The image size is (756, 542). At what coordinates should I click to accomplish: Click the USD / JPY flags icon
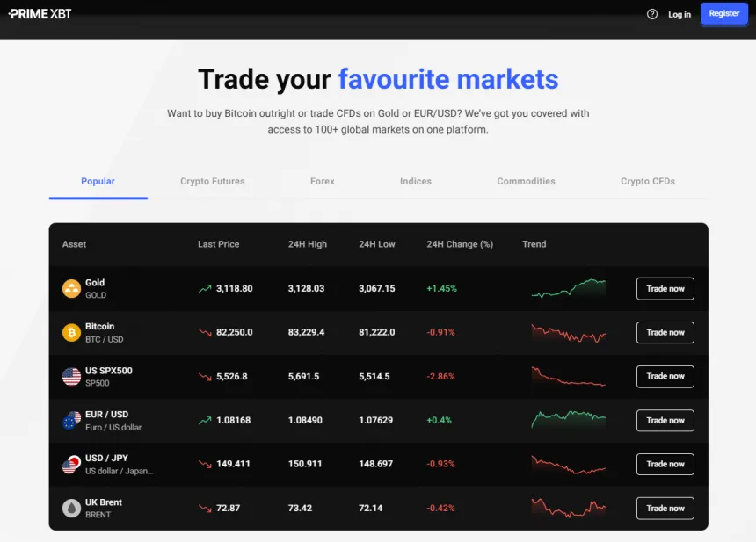pos(71,465)
